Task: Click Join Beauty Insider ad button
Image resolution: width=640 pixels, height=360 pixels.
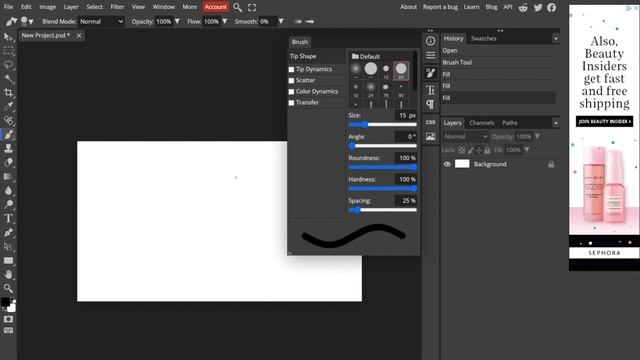Action: (604, 121)
